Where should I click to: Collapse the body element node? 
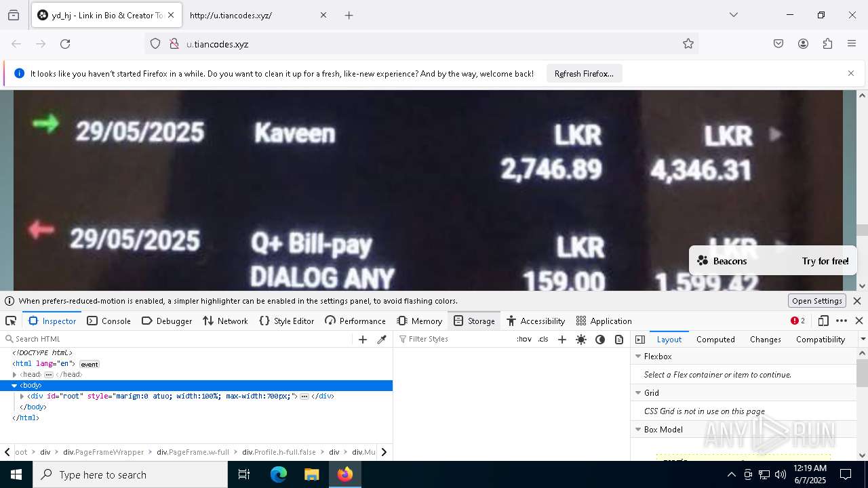point(14,386)
